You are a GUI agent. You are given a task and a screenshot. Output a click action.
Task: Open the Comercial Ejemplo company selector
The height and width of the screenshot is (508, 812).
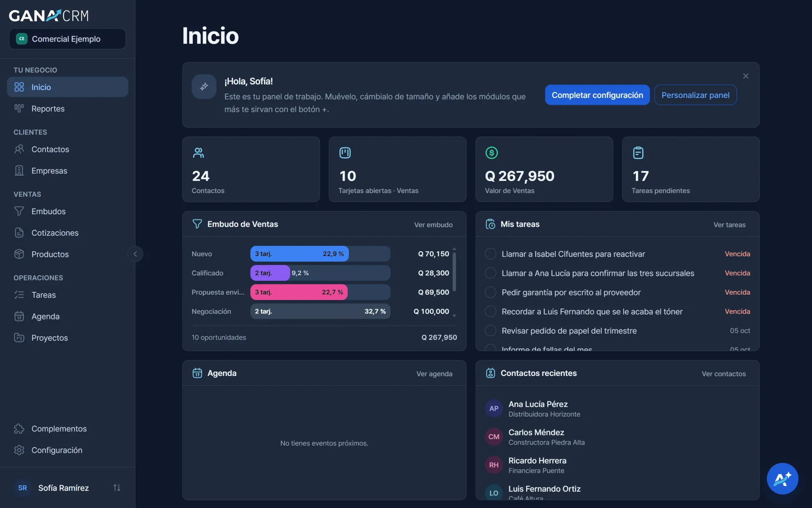click(x=67, y=39)
